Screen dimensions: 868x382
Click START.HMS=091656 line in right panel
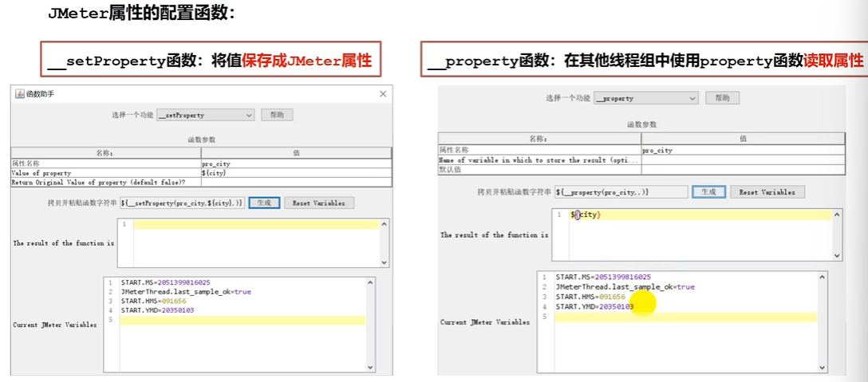590,297
